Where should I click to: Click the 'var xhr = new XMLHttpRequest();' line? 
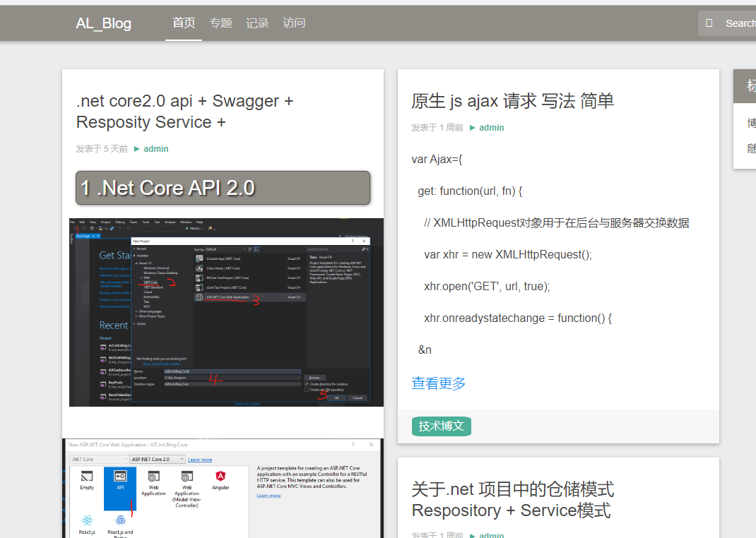click(508, 255)
